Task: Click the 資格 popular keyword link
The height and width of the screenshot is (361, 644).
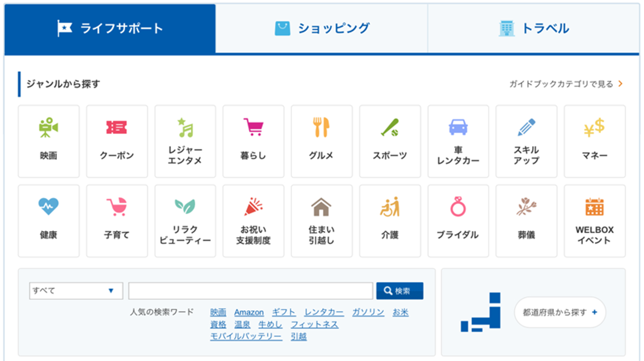Action: click(218, 325)
